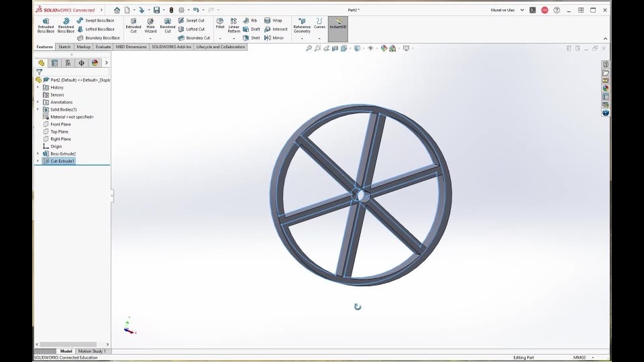Viewport: 644px width, 362px height.
Task: Select the Revolved Boss/Base tool
Action: (66, 25)
